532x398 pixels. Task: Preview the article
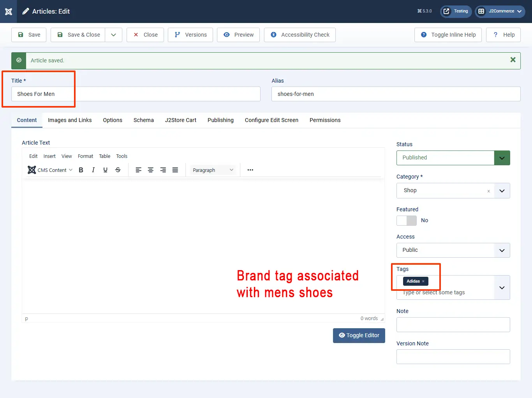[238, 35]
